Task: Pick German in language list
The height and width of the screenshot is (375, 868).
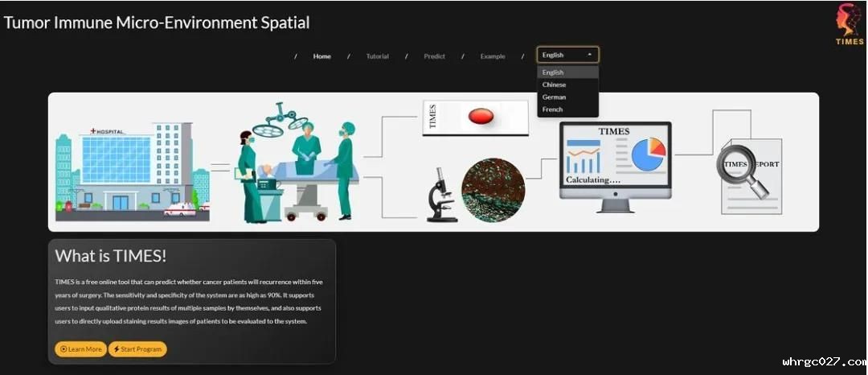Action: [567, 97]
